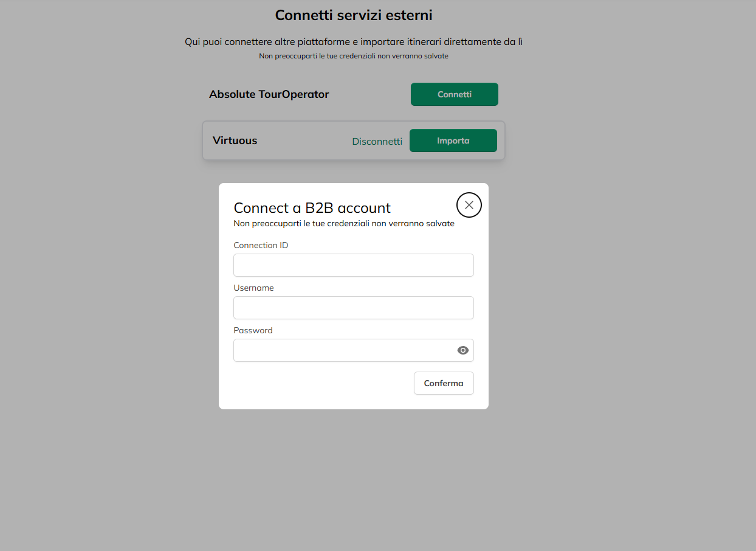Click Connetti for Absolute TourOperator
Screen dimensions: 756x551
click(454, 94)
